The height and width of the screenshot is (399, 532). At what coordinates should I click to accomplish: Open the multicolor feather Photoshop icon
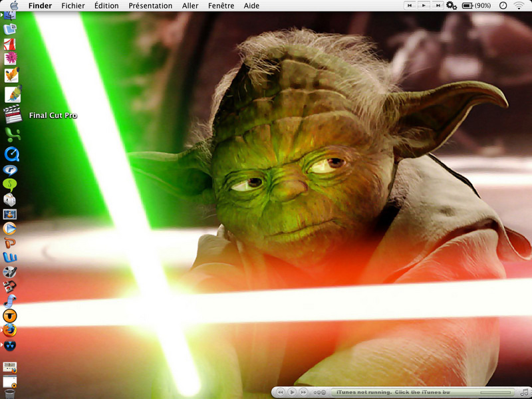pos(13,94)
